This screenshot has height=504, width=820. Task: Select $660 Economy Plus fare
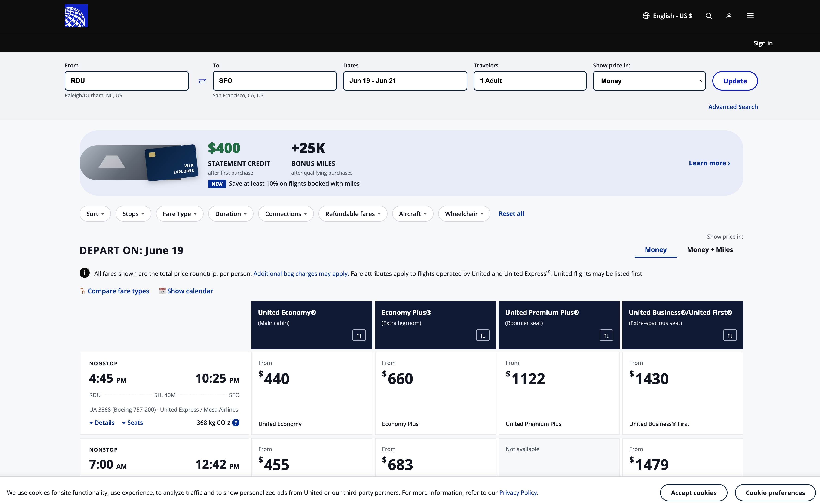435,394
